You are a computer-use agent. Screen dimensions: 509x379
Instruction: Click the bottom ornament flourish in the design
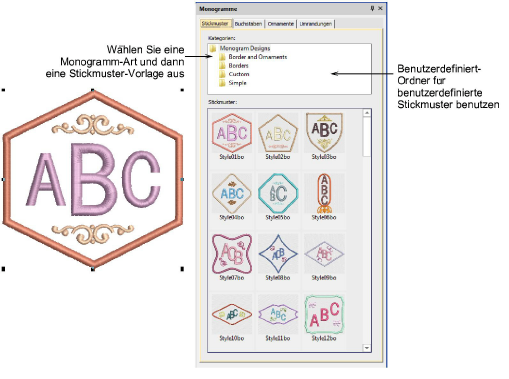(93, 233)
